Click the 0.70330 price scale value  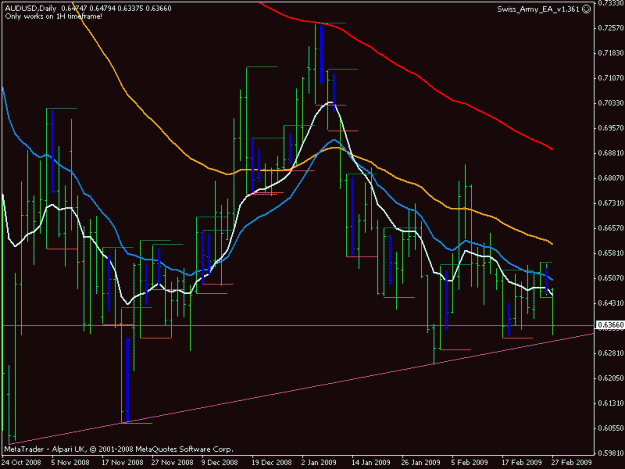[611, 103]
